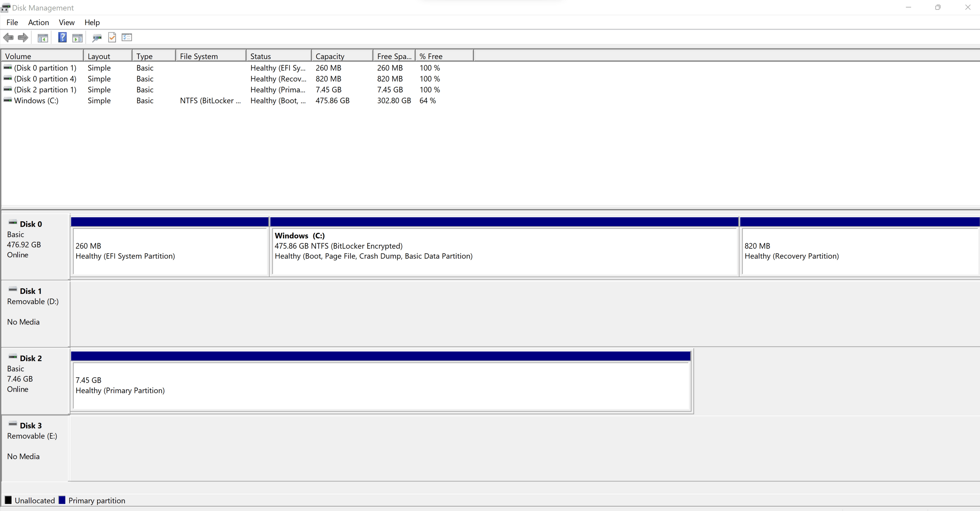980x511 pixels.
Task: Select the drive icon beside Disk 2 partition 1
Action: tap(8, 89)
